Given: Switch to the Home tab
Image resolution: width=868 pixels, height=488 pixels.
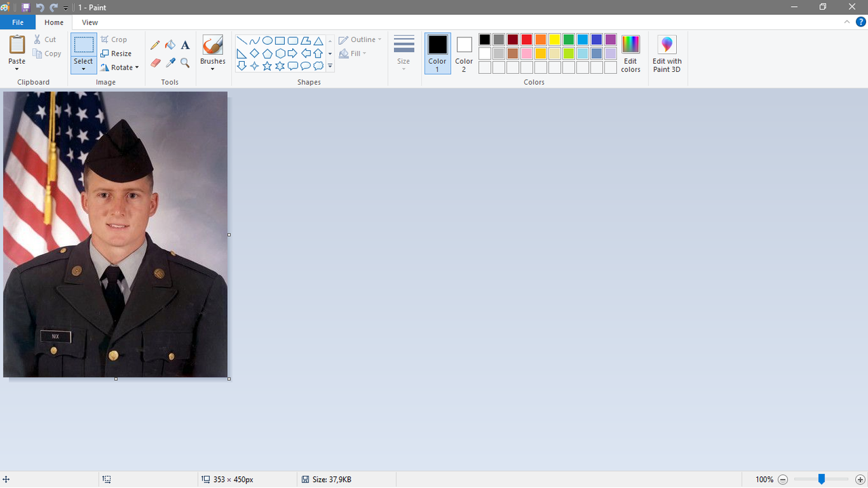Looking at the screenshot, I should pos(54,22).
